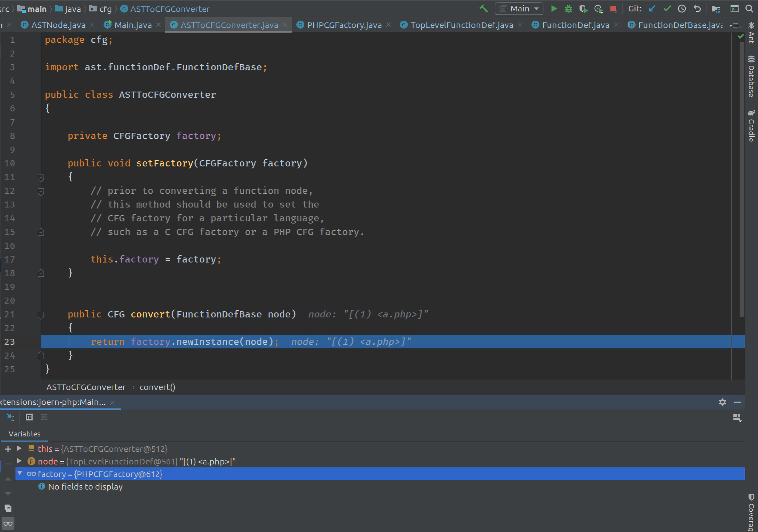Click the main breadcrumb folder

32,9
